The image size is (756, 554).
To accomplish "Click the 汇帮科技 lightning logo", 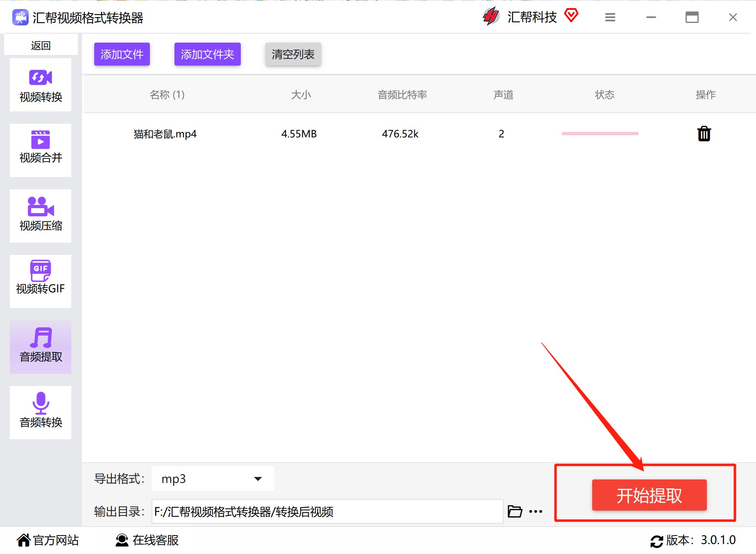I will (x=491, y=16).
